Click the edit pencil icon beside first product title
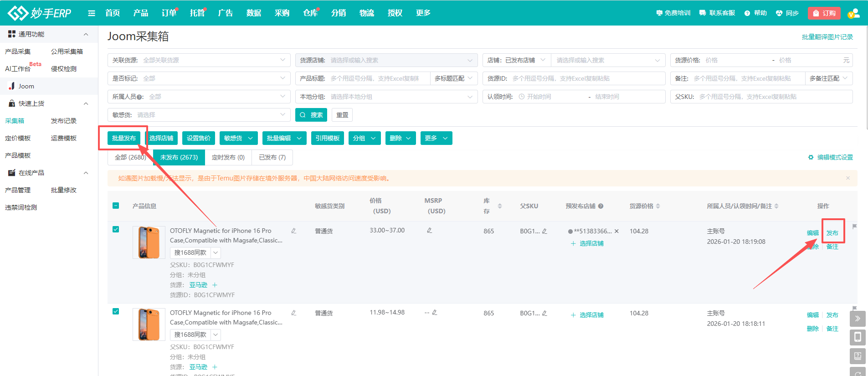Screen dimensions: 868x376 point(293,231)
